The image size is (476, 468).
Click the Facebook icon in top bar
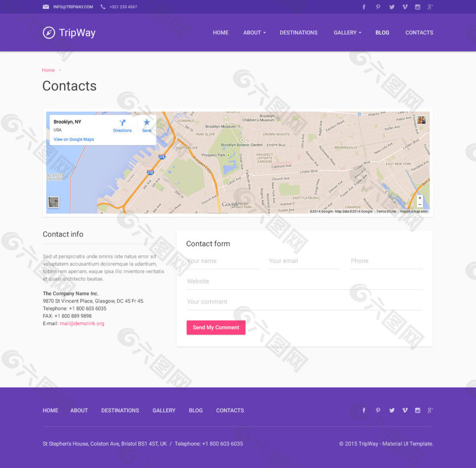click(x=364, y=7)
